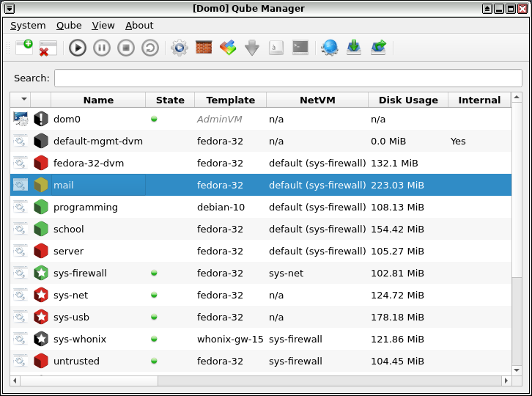
Task: Open firewall rules brick wall icon
Action: pos(204,48)
